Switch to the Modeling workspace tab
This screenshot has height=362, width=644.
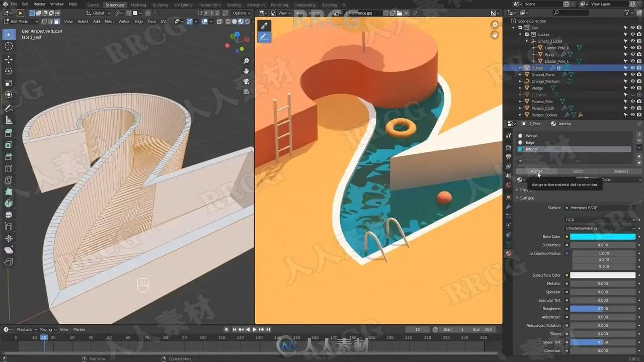coord(138,5)
